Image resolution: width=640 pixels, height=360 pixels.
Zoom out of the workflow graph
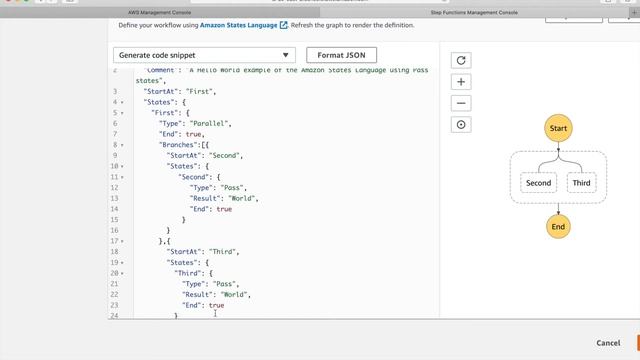coord(461,103)
